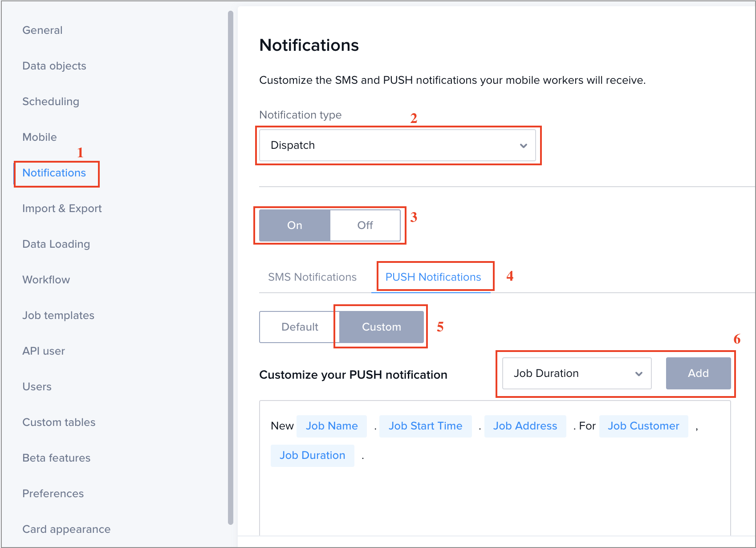Turn dispatch notifications Off
Image resolution: width=756 pixels, height=548 pixels.
[365, 225]
